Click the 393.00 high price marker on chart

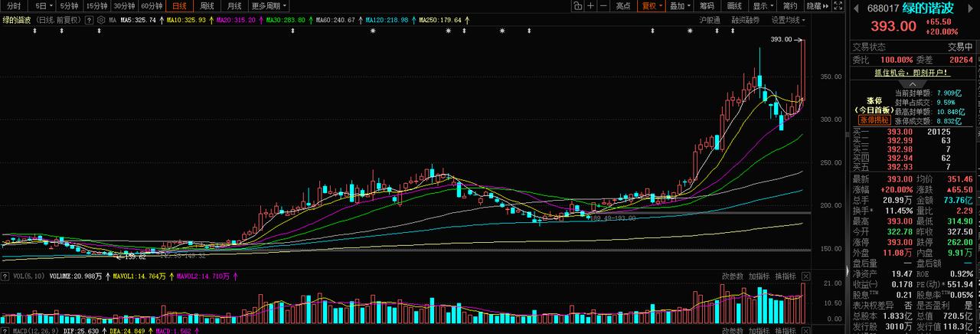point(781,40)
